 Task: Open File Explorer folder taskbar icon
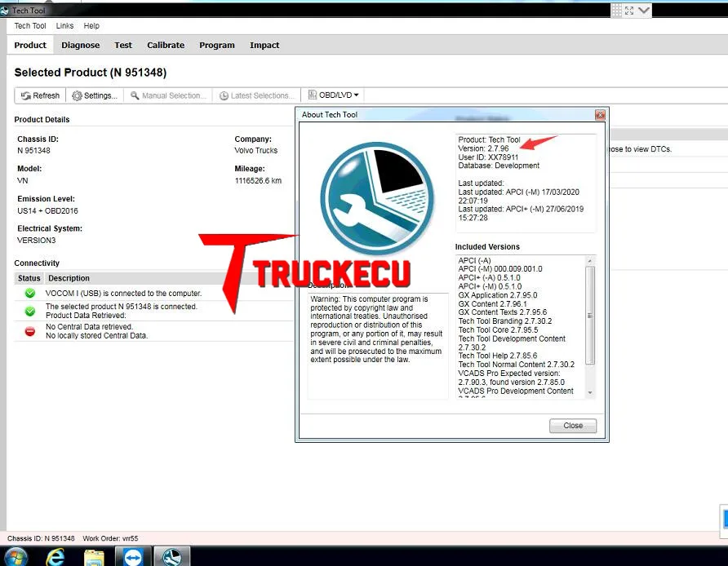click(x=94, y=557)
